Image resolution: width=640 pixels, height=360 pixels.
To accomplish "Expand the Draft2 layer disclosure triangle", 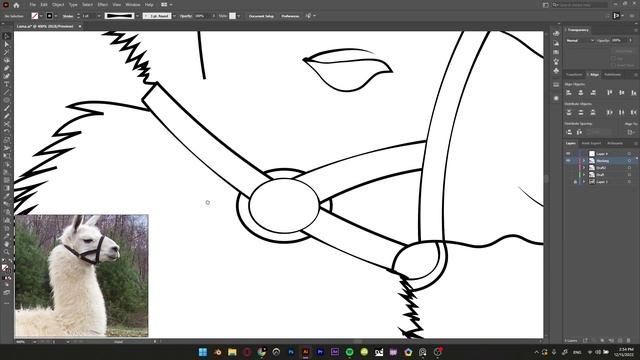I will (584, 168).
